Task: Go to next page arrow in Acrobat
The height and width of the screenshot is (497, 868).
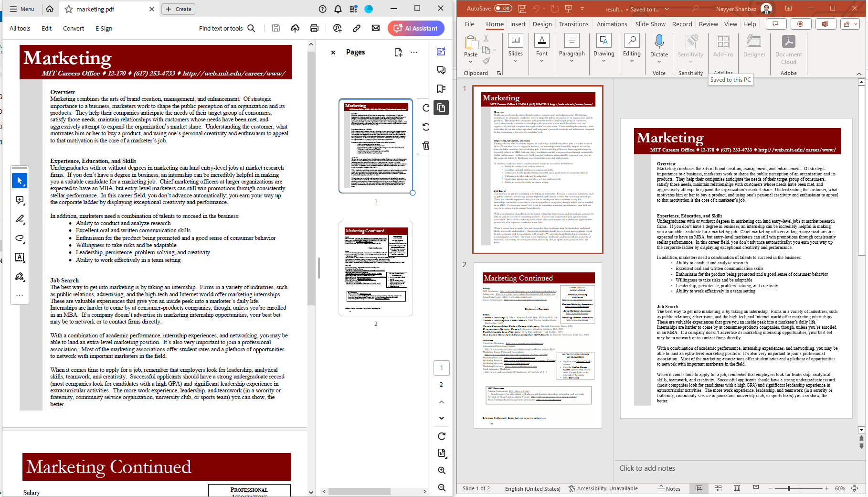Action: point(442,418)
